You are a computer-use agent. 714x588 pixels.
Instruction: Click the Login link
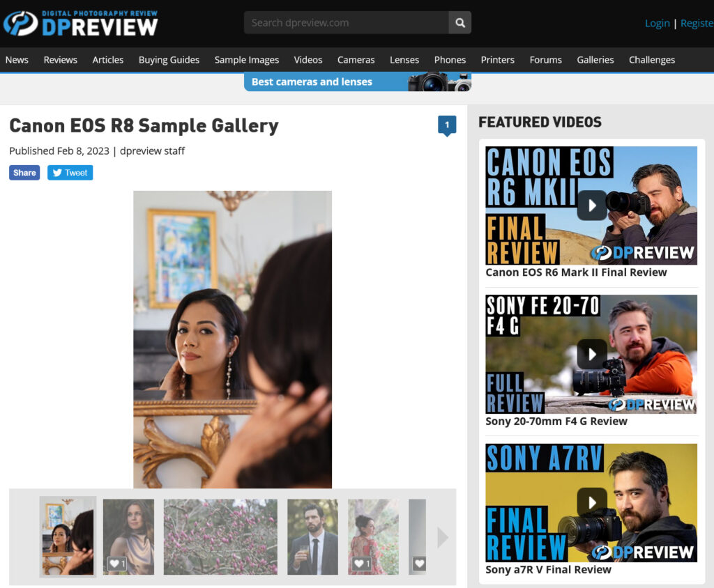657,23
